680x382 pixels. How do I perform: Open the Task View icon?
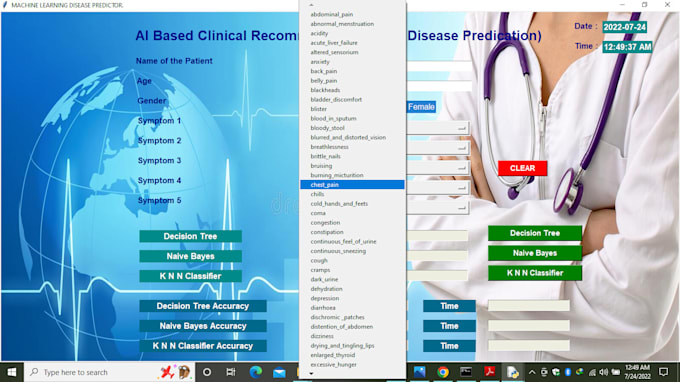coord(231,372)
